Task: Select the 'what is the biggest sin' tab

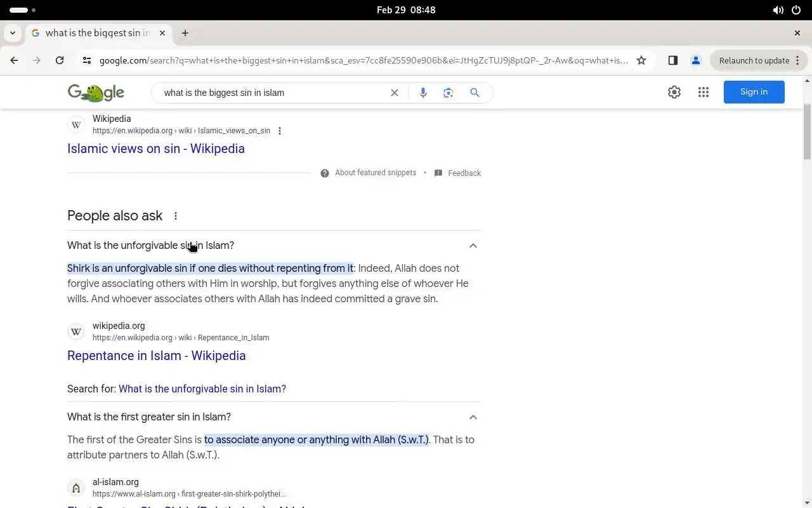Action: (x=98, y=33)
